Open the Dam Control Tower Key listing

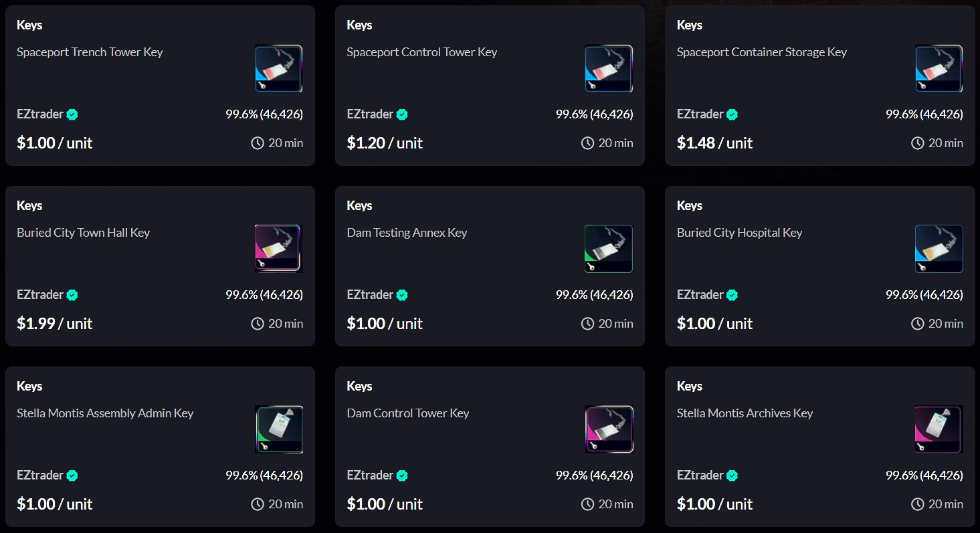click(407, 413)
